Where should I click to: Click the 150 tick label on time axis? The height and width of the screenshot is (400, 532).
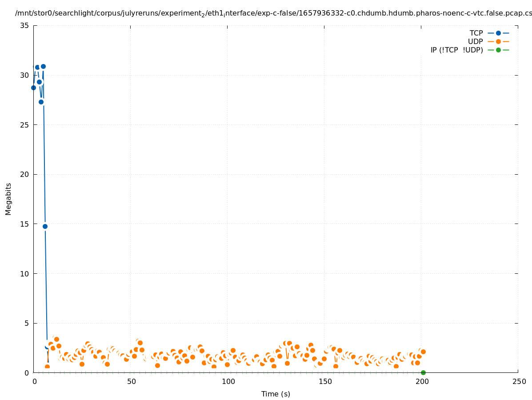click(324, 382)
